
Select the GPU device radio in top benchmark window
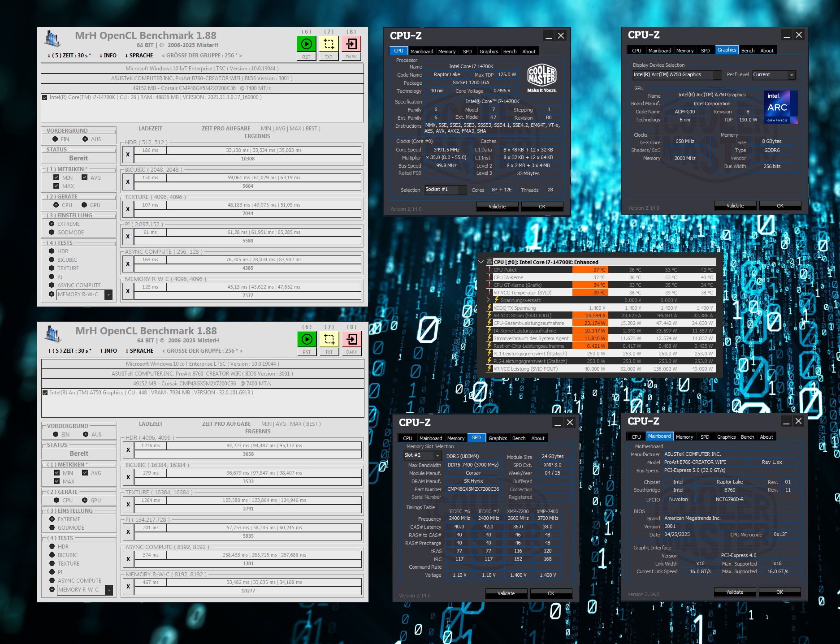(x=84, y=205)
